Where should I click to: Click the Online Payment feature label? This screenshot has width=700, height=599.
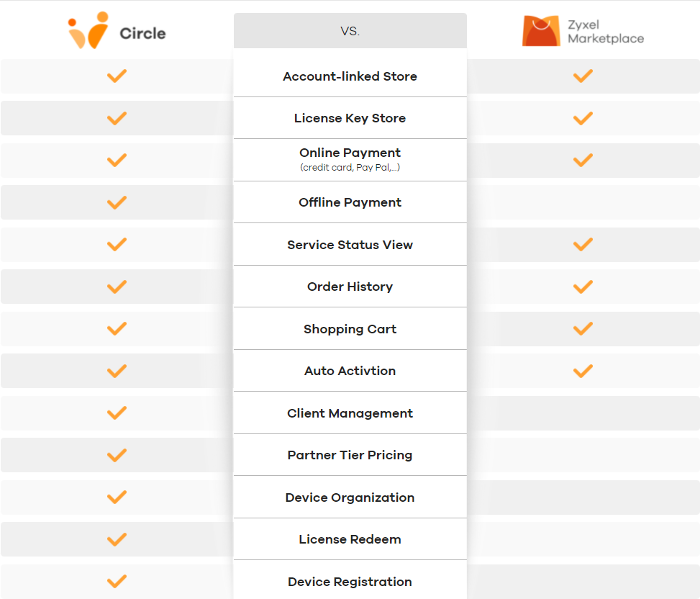point(350,153)
